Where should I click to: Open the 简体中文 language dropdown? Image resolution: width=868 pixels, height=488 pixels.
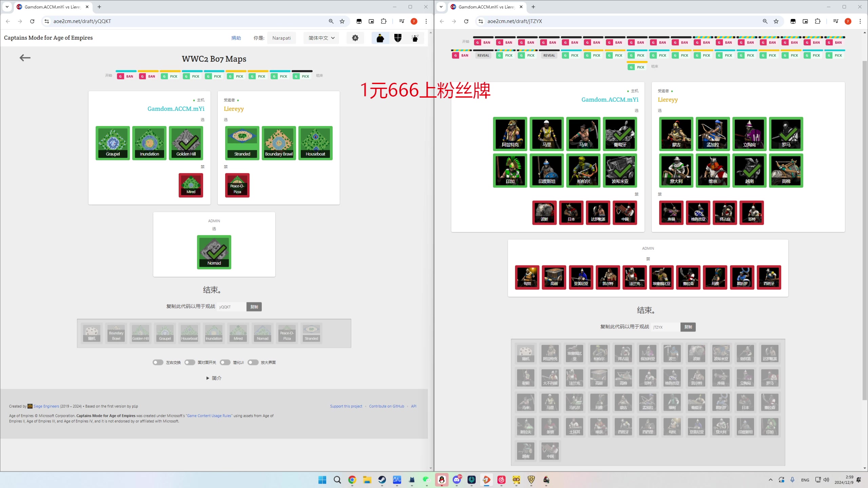321,38
